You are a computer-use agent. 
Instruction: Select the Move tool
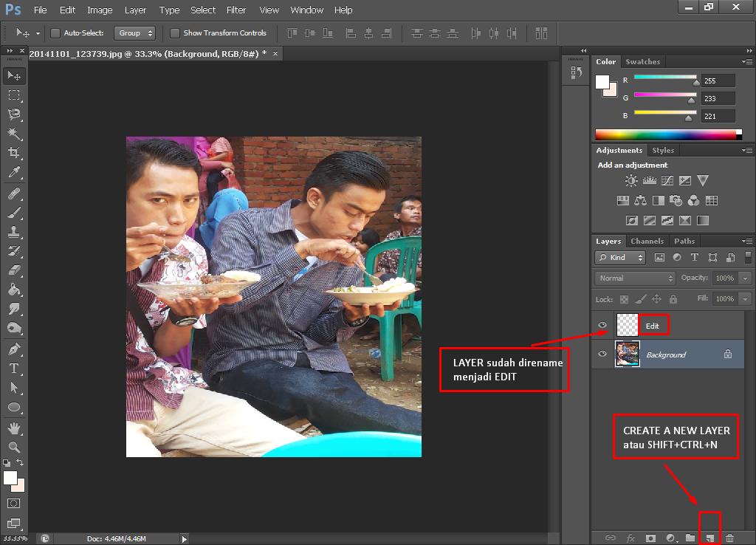pyautogui.click(x=14, y=76)
